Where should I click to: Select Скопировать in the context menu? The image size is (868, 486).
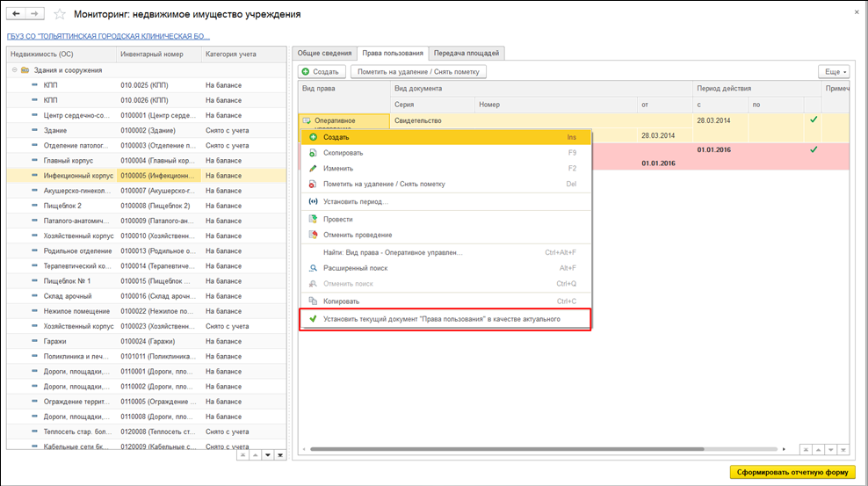[x=343, y=152]
